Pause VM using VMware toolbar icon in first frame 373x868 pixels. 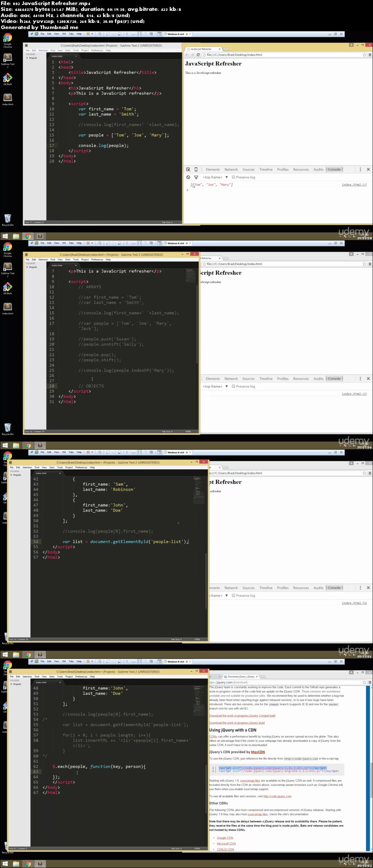pos(88,34)
